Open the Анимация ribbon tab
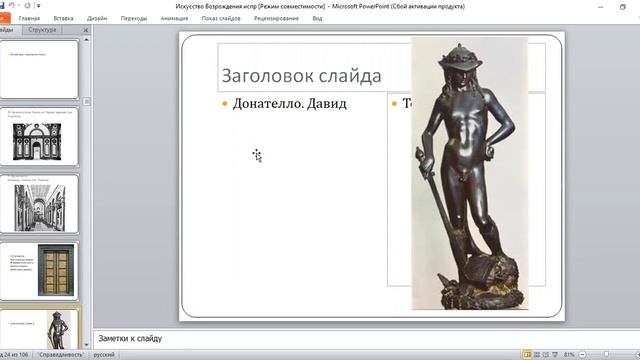640x360 pixels. (x=174, y=18)
